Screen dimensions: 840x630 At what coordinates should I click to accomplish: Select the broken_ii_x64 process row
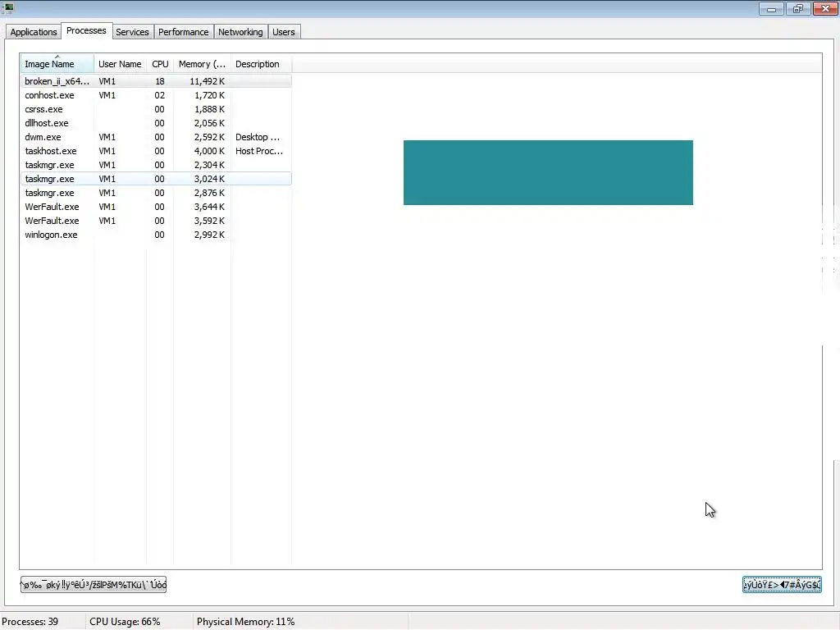click(156, 81)
